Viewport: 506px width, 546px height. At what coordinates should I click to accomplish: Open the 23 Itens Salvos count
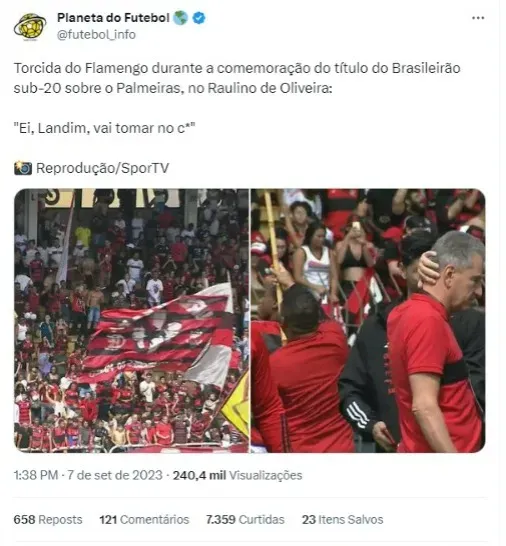[342, 519]
